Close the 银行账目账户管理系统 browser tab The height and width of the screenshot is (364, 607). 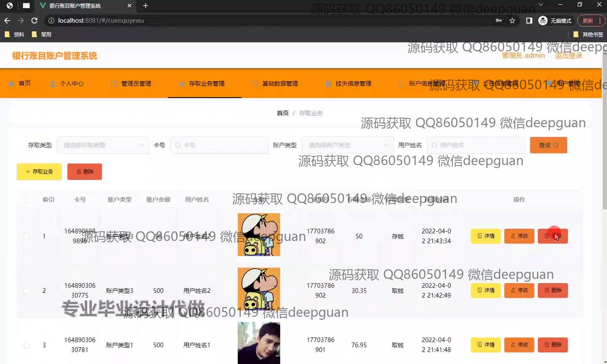pyautogui.click(x=129, y=5)
